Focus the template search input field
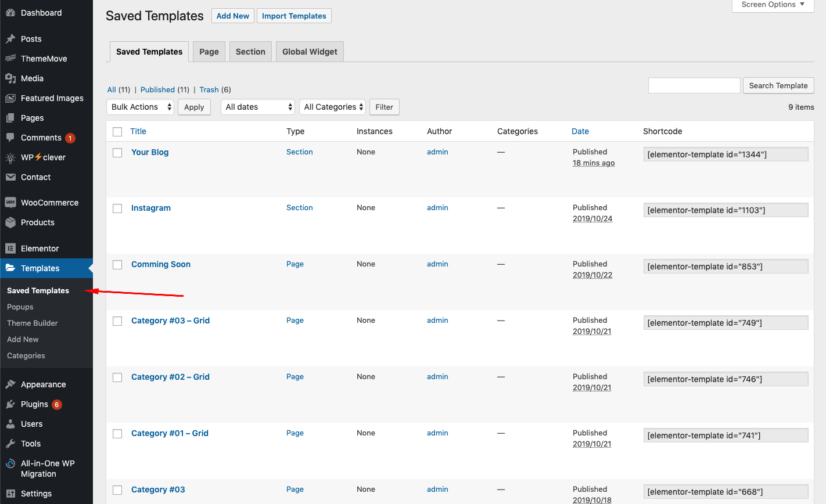 coord(694,85)
